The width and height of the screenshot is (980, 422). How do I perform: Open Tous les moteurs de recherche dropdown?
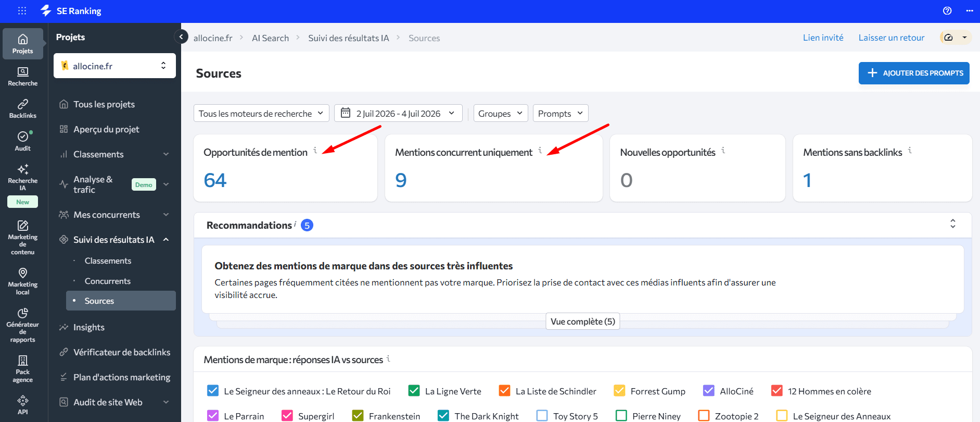click(261, 113)
